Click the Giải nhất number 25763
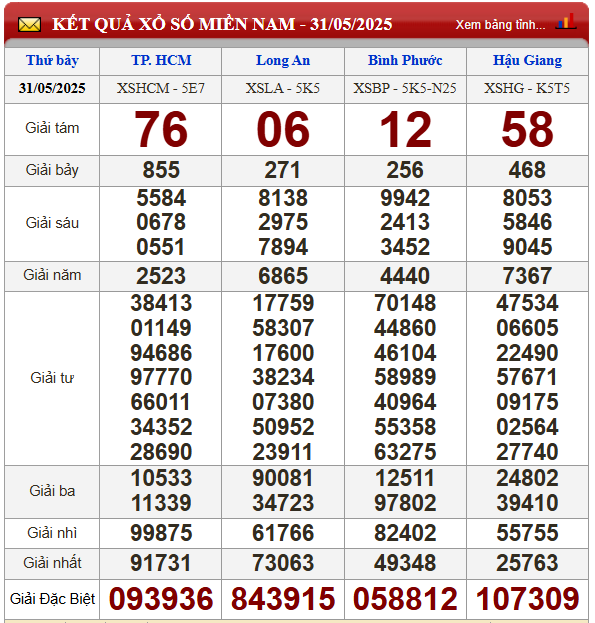 tap(527, 563)
